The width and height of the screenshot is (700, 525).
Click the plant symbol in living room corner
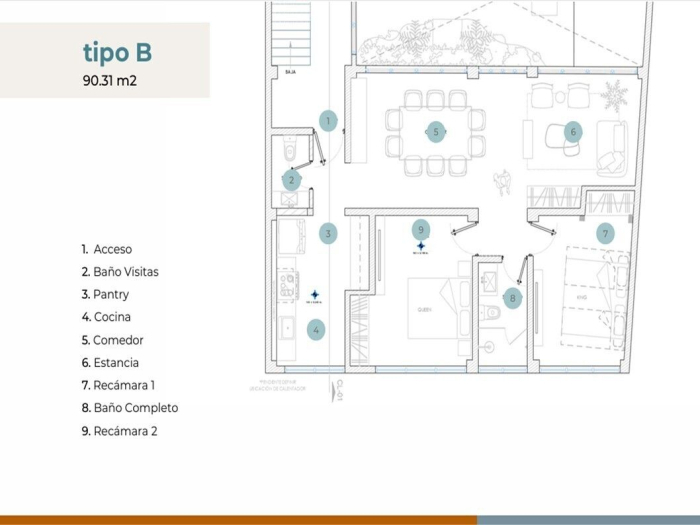coord(614,96)
